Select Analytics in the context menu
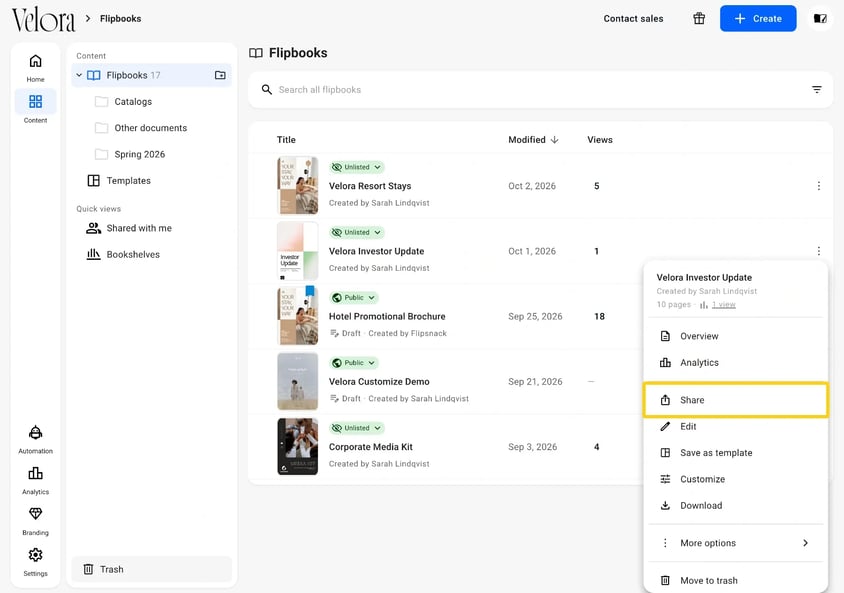844x593 pixels. pos(735,363)
